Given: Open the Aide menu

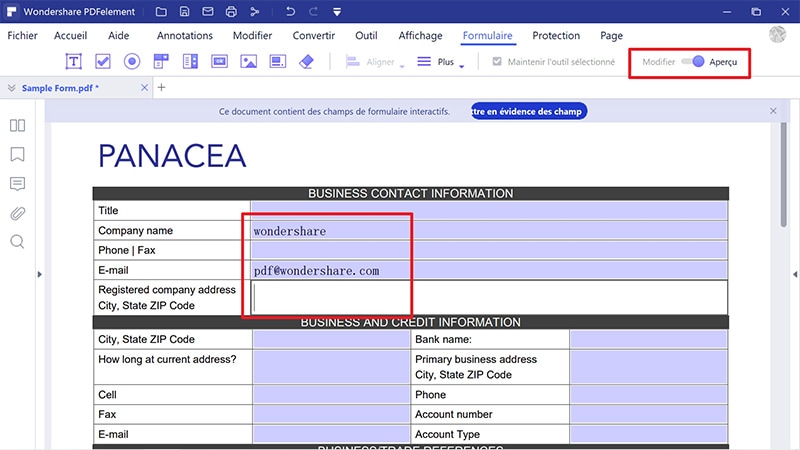Looking at the screenshot, I should [118, 36].
